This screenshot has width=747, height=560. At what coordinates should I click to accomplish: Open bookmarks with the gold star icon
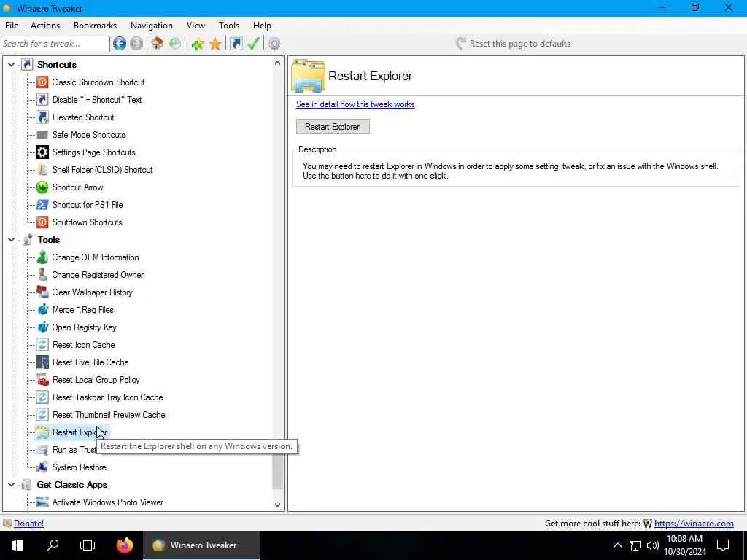[x=215, y=44]
